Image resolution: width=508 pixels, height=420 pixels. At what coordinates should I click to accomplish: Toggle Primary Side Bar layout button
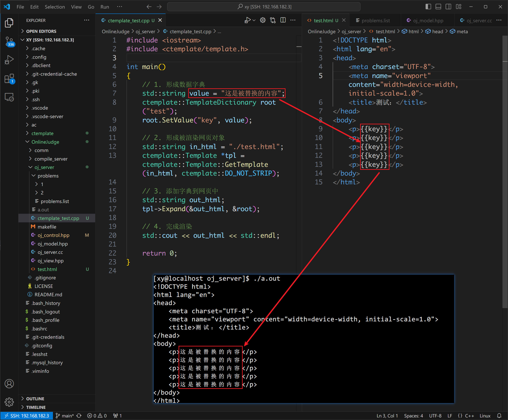pyautogui.click(x=428, y=7)
